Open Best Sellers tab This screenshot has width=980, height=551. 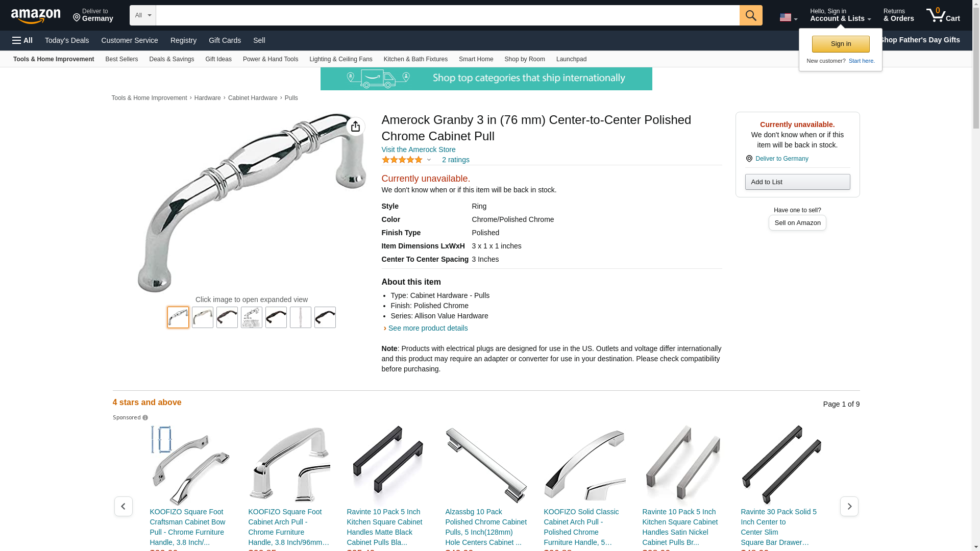121,59
